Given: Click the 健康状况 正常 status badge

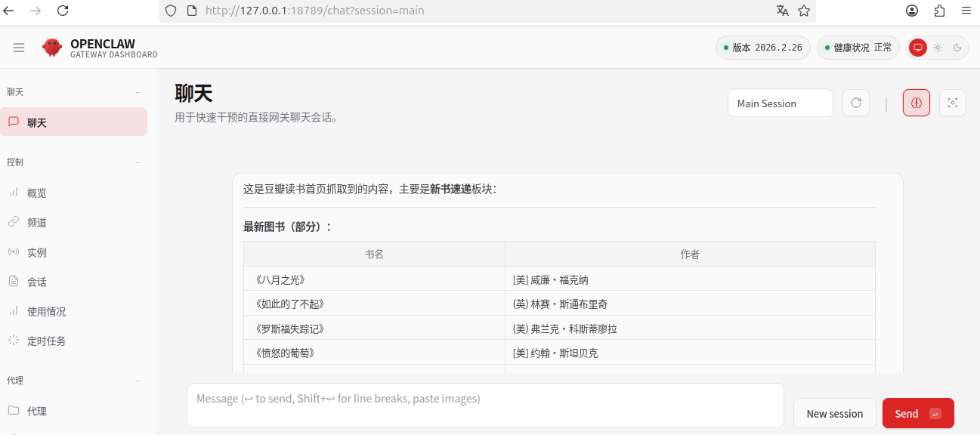Looking at the screenshot, I should pos(858,48).
